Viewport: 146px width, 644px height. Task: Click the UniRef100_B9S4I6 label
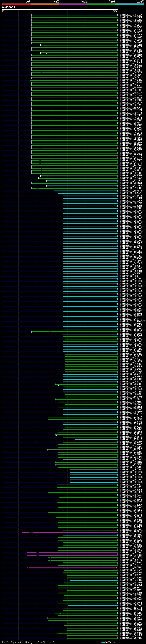coord(131,608)
